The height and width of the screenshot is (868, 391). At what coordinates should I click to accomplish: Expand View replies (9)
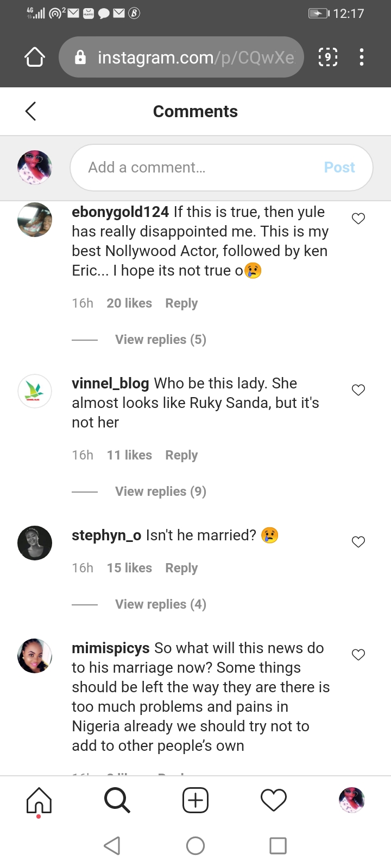point(160,492)
